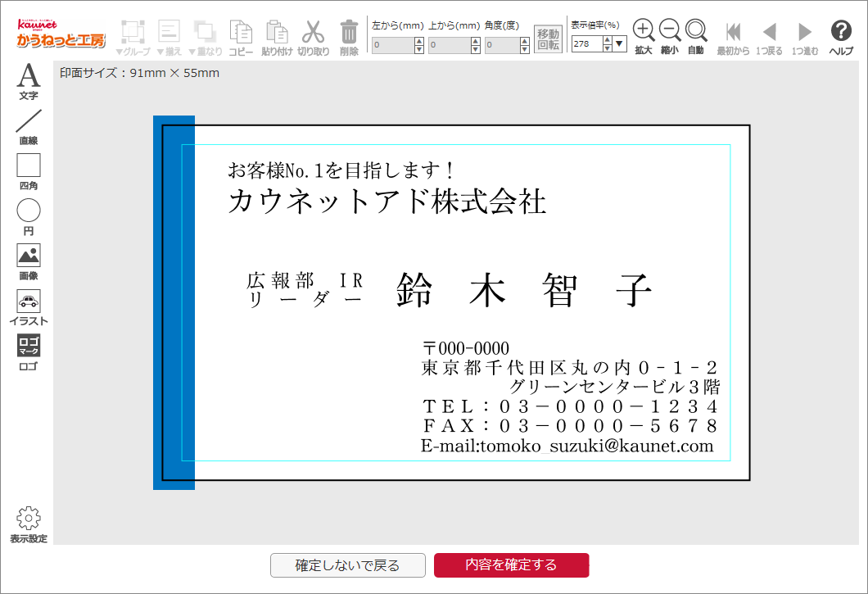Decrease 表示倍率 with its down arrow

click(x=608, y=48)
